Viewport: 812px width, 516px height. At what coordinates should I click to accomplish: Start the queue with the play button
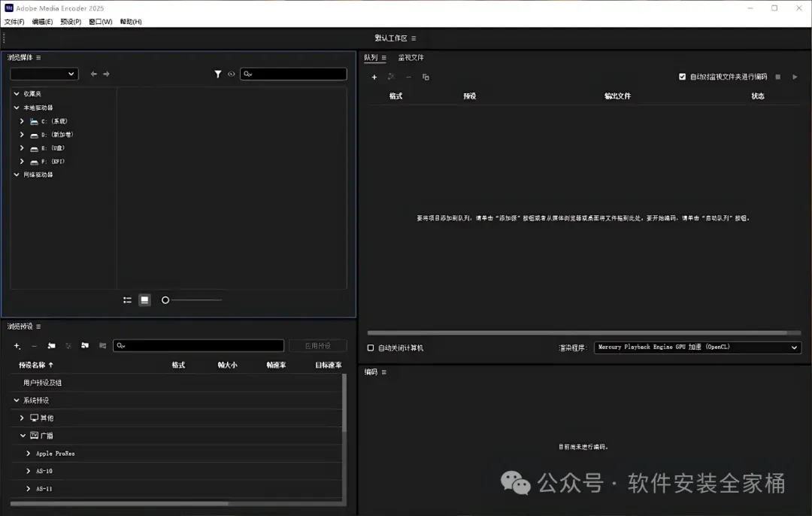[x=795, y=77]
